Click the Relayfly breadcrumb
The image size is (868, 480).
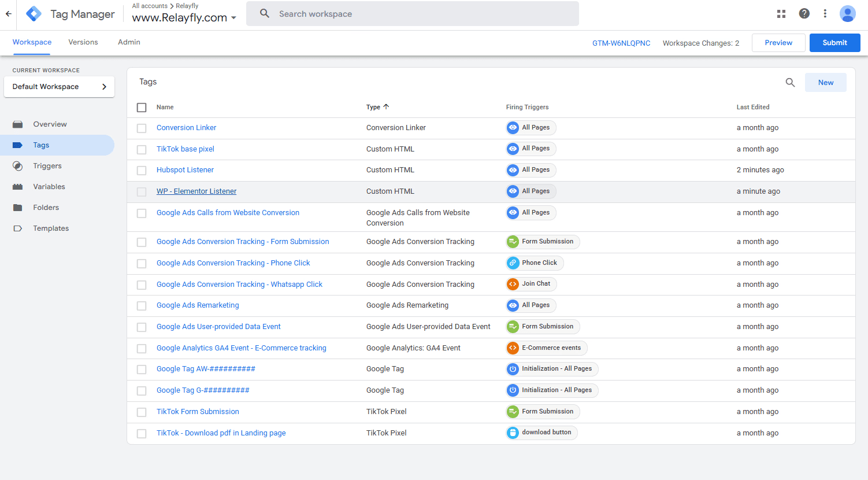[187, 6]
